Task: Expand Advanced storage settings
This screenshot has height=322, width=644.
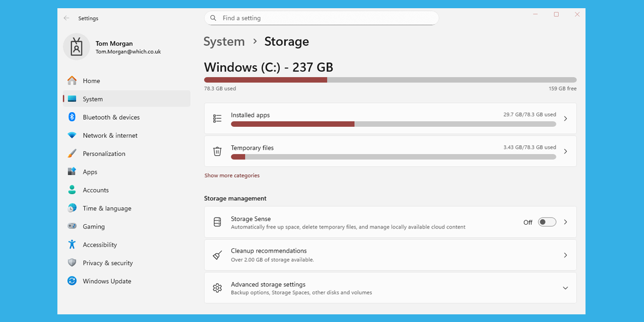Action: (565, 288)
